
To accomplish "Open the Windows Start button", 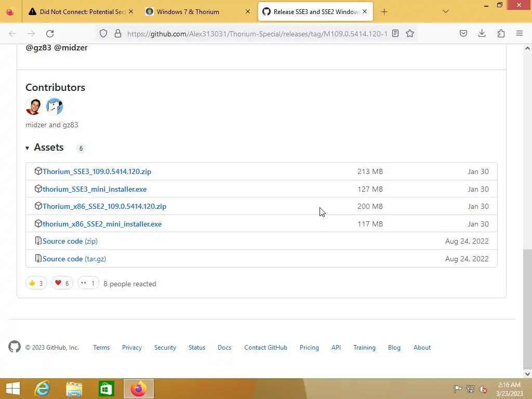I will pyautogui.click(x=13, y=389).
